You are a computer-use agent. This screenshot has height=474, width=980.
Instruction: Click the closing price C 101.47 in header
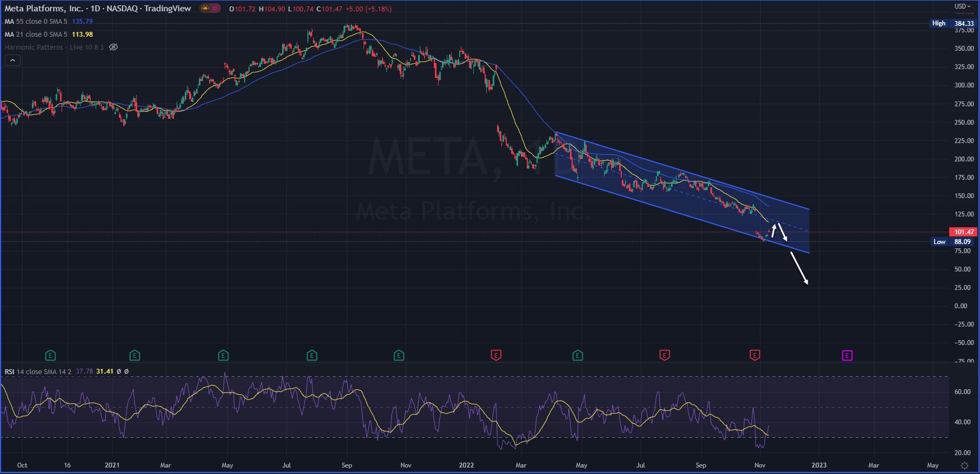(330, 9)
